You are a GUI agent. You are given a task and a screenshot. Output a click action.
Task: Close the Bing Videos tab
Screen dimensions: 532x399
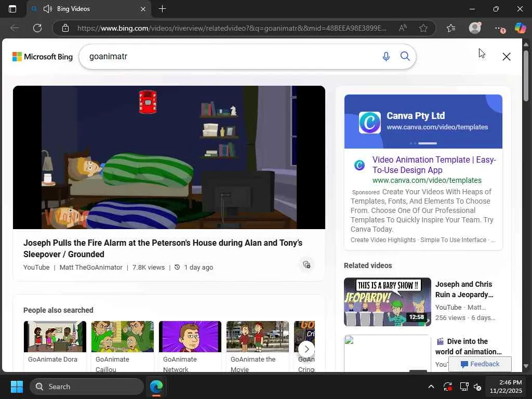pyautogui.click(x=143, y=9)
